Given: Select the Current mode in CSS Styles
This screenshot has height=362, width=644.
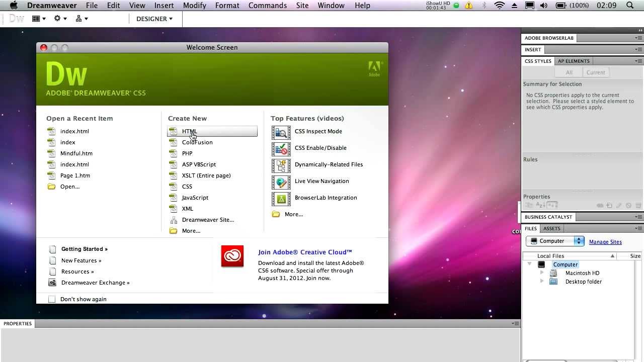Looking at the screenshot, I should [x=596, y=72].
